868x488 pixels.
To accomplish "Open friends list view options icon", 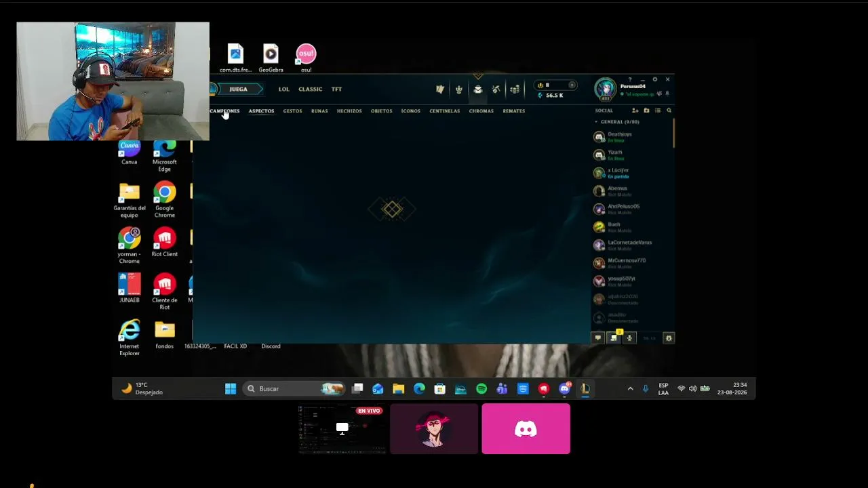I will [x=657, y=110].
